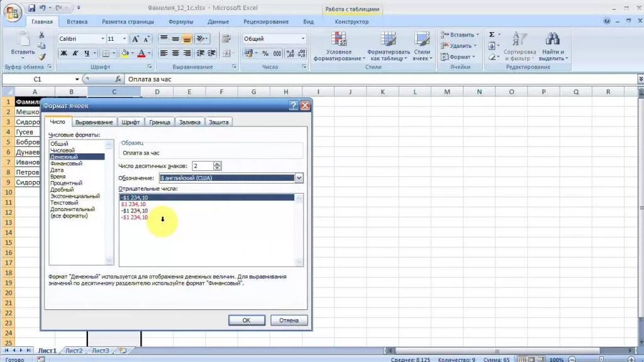
Task: Click Отмена in the dialog
Action: point(289,320)
